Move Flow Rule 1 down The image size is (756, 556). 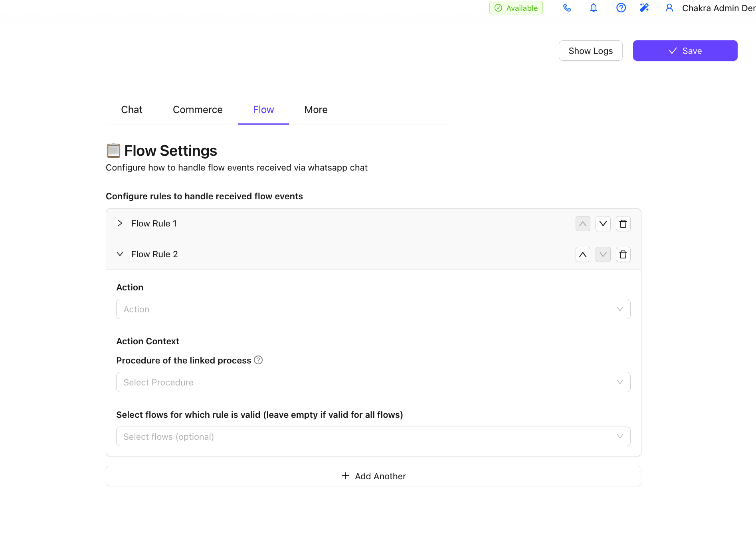[x=603, y=224]
